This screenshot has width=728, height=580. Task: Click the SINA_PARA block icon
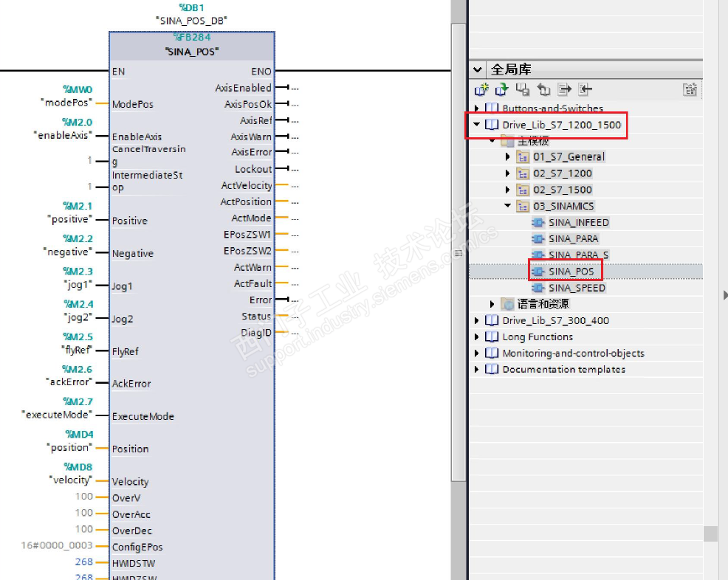click(x=538, y=238)
